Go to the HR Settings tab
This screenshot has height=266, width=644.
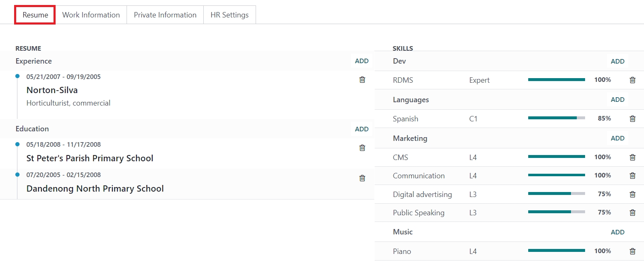(x=229, y=15)
